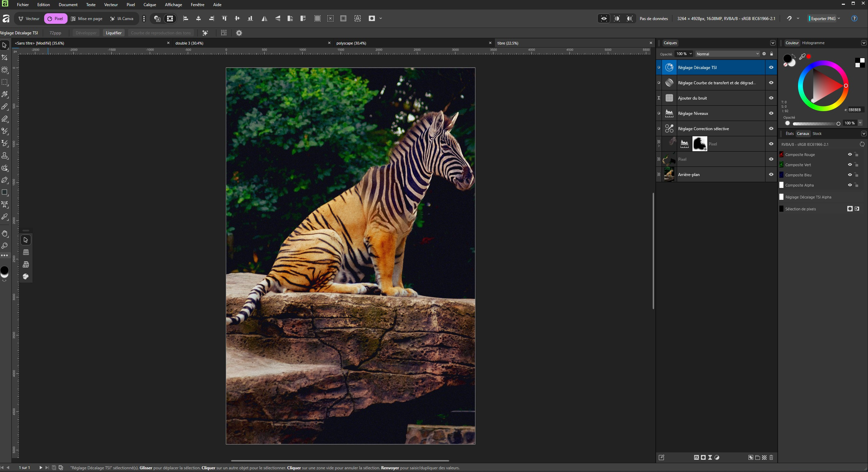Expand layer opacity 100 % dropdown
The image size is (868, 472).
click(x=690, y=54)
